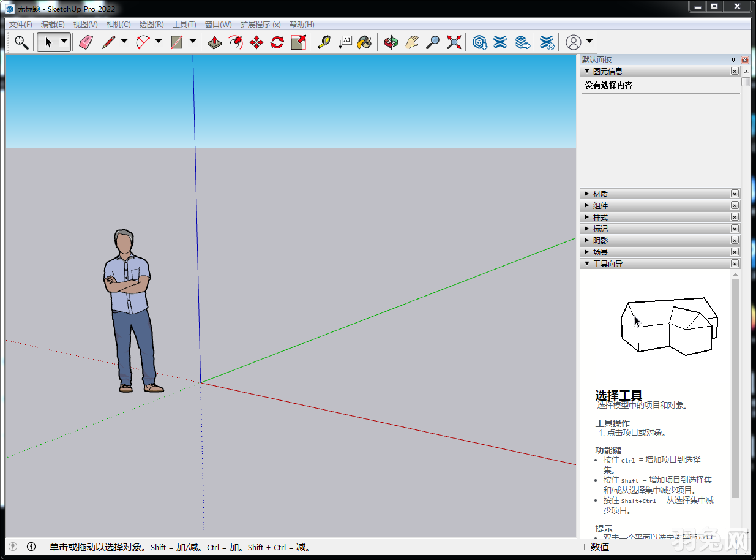This screenshot has width=756, height=560.
Task: Activate the Line drawing tool
Action: [108, 42]
